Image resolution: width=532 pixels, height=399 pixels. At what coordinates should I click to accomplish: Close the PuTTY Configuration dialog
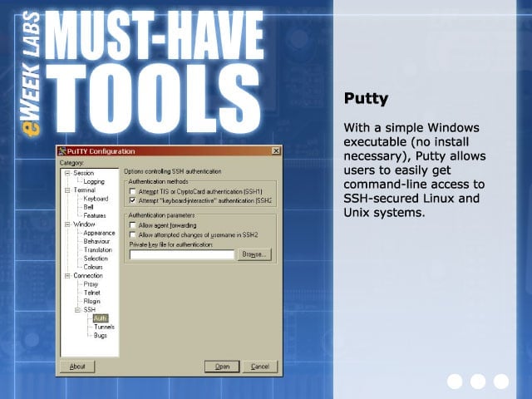pos(276,151)
